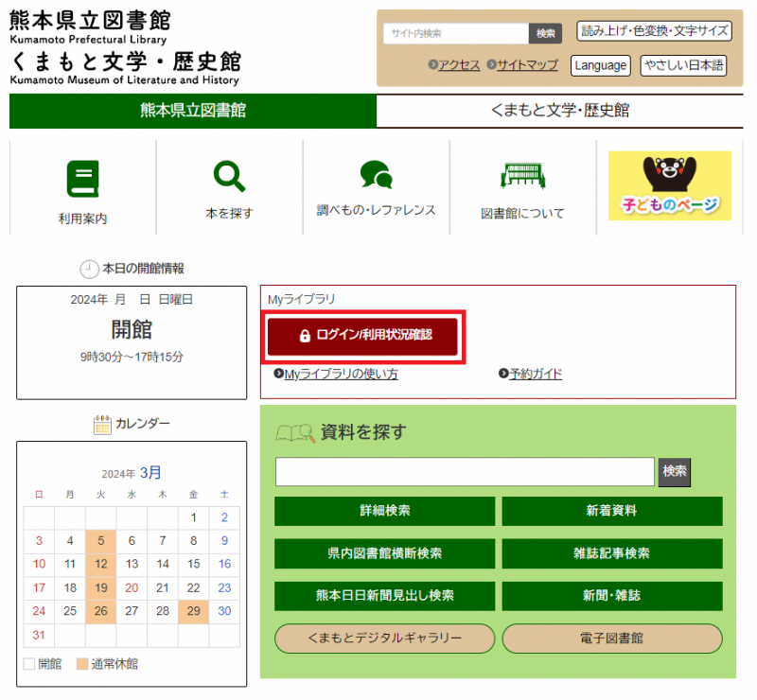757x700 pixels.
Task: Click the site search 検索 button
Action: pos(546,33)
